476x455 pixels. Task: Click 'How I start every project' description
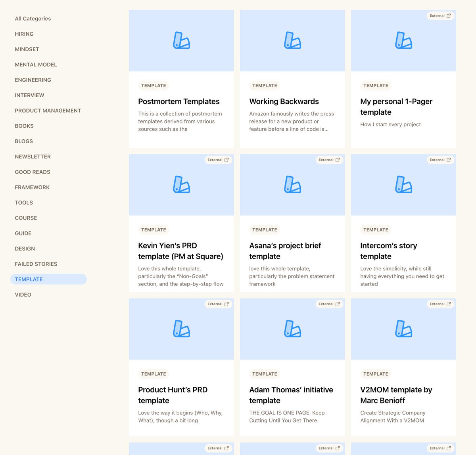[390, 125]
